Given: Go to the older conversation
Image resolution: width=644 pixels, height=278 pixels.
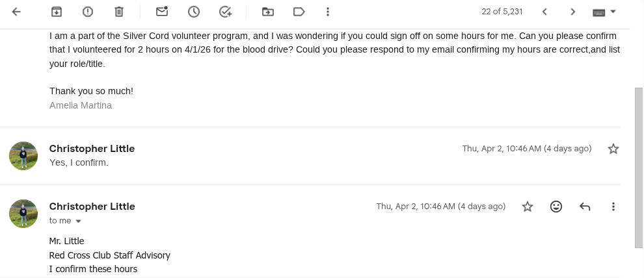Looking at the screenshot, I should [x=572, y=12].
